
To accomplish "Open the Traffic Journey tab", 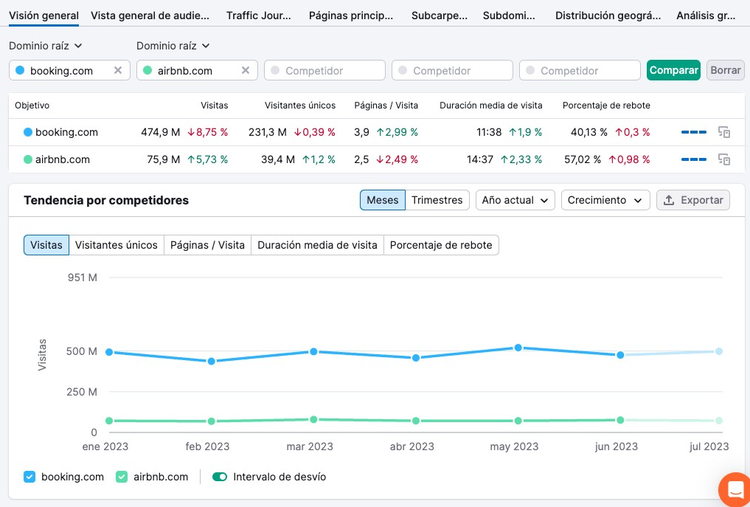I will click(259, 16).
